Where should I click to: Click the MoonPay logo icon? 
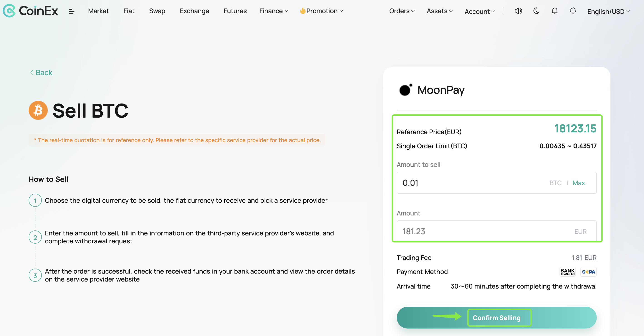pyautogui.click(x=405, y=90)
